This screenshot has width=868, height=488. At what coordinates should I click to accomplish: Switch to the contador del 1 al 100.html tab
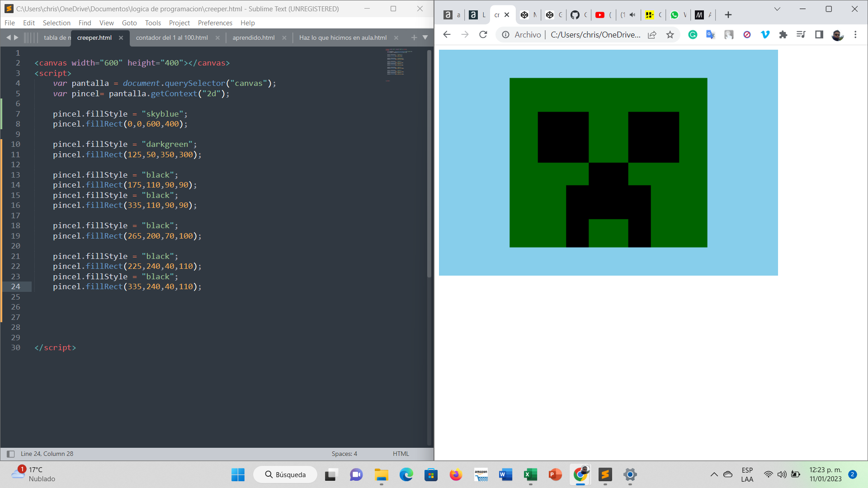pyautogui.click(x=172, y=38)
